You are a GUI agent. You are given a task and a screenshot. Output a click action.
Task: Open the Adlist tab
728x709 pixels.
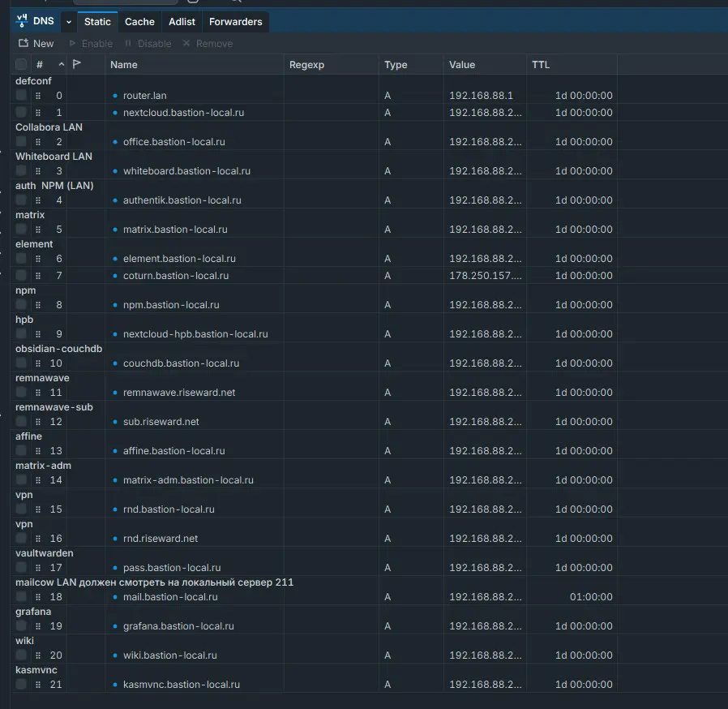pyautogui.click(x=182, y=22)
